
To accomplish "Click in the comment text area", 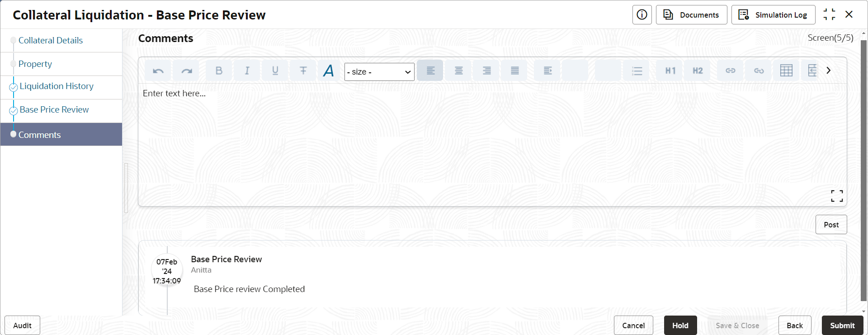I will [492, 145].
